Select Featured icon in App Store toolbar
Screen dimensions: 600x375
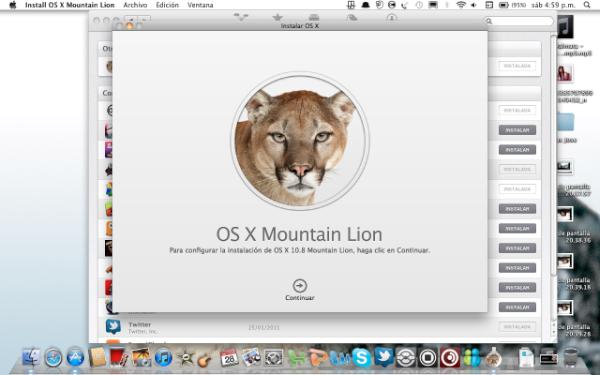tap(241, 17)
